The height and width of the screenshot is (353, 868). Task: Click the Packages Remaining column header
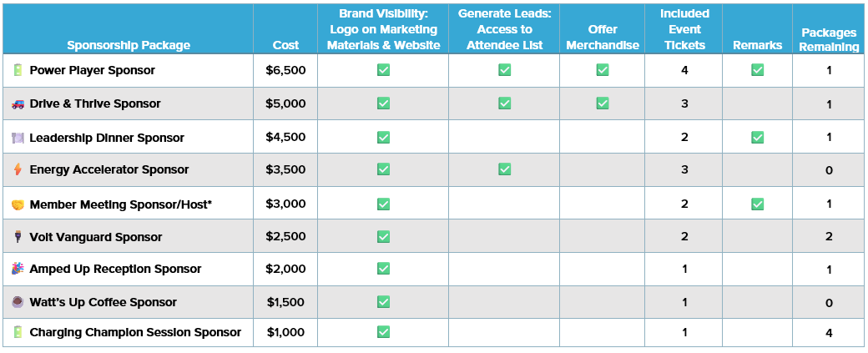(x=829, y=40)
